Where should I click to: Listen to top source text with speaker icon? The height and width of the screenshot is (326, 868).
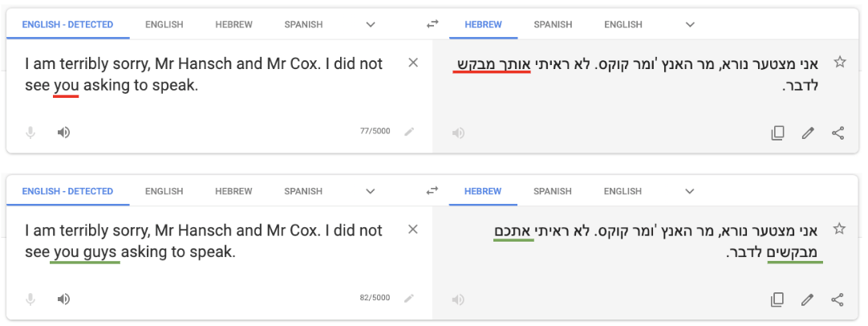click(63, 132)
